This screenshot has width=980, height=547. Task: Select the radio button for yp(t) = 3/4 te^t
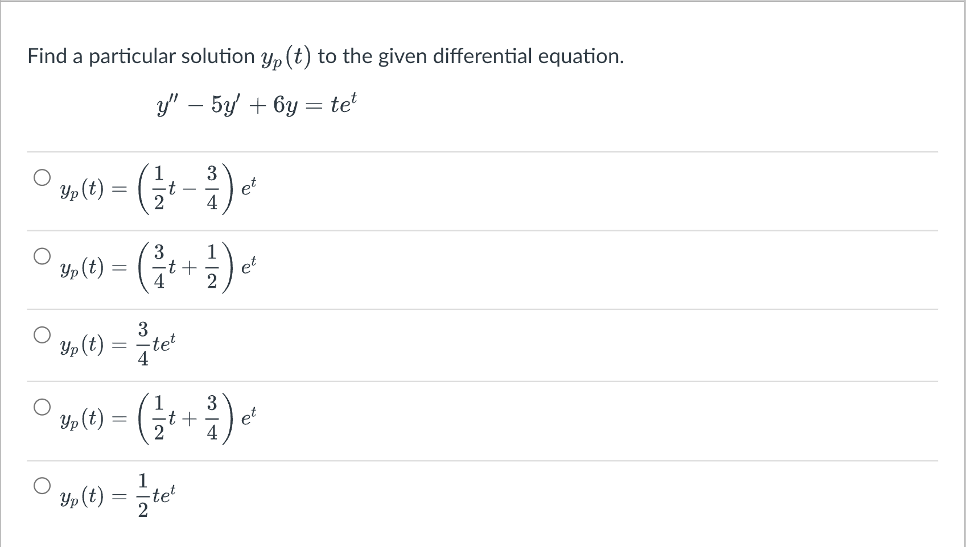coord(43,334)
